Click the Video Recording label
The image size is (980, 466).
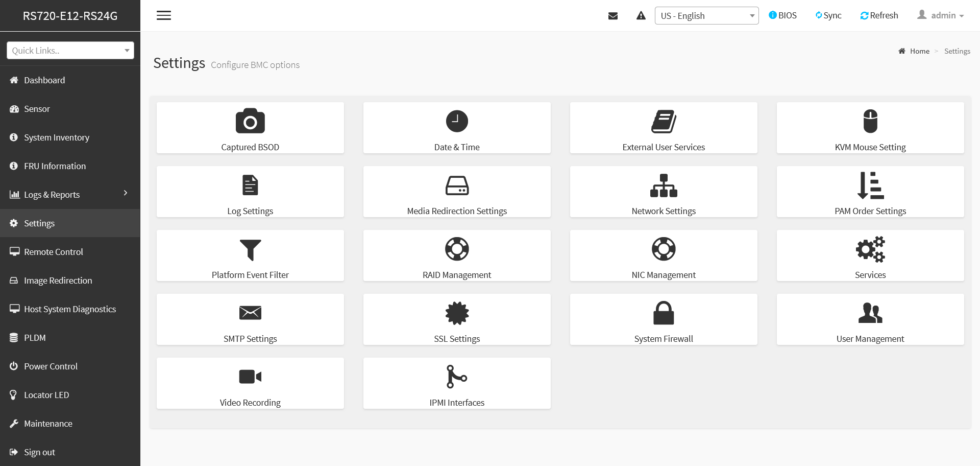tap(250, 403)
